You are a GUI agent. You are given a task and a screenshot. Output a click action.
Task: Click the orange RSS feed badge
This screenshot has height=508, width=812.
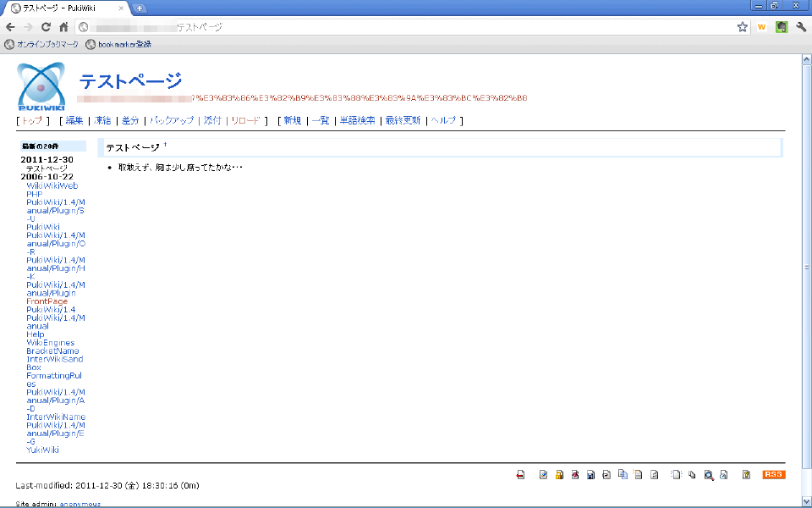click(774, 474)
